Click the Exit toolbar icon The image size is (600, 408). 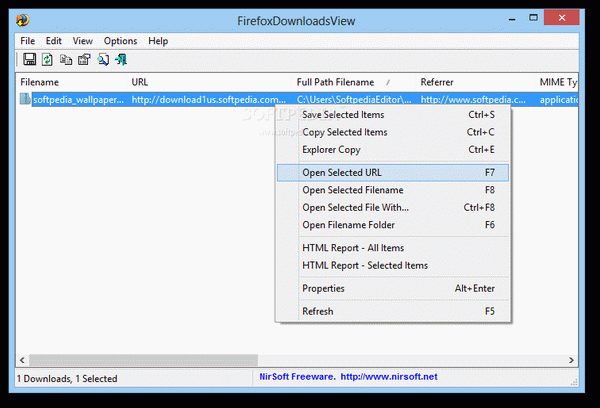pos(121,59)
